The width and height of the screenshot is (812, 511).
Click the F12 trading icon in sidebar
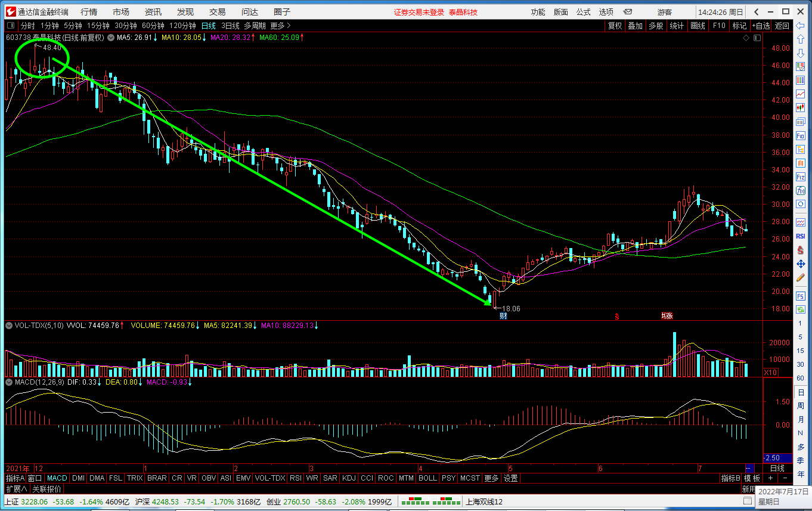[x=801, y=176]
